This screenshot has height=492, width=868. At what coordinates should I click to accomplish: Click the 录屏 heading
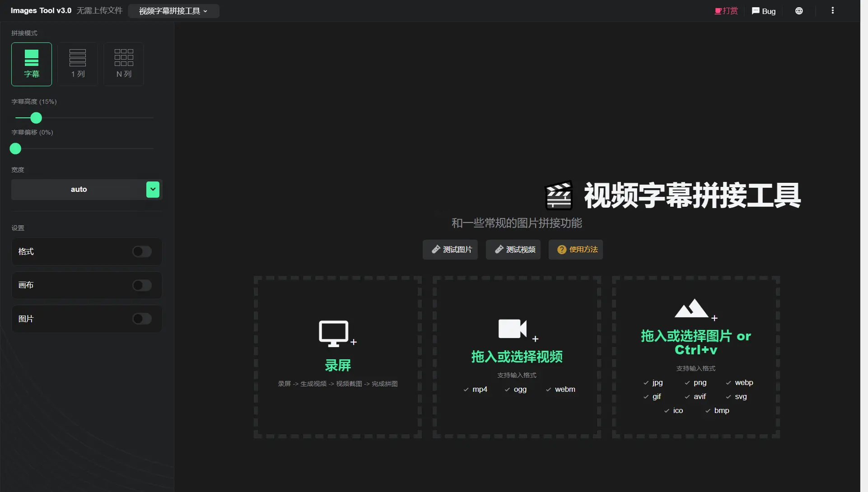click(x=338, y=365)
